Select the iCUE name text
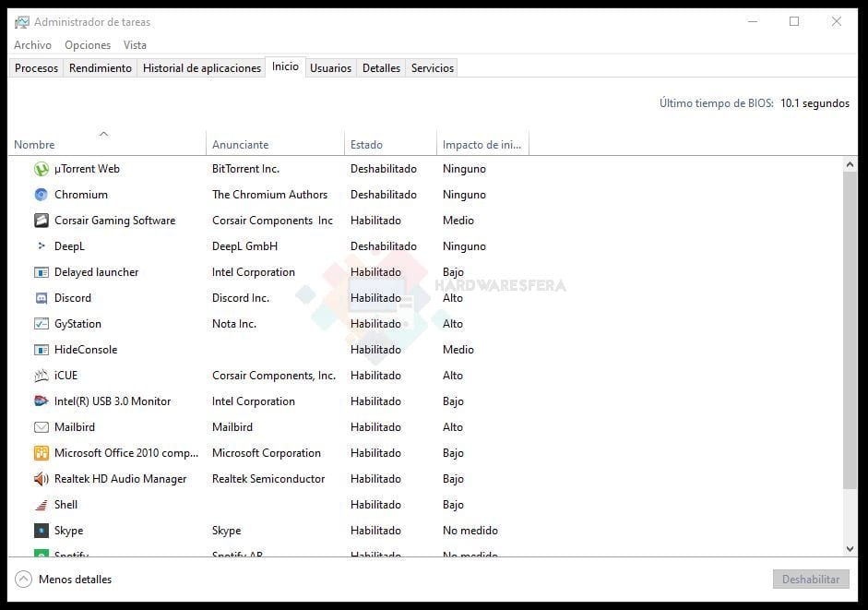The height and width of the screenshot is (610, 868). pos(65,376)
